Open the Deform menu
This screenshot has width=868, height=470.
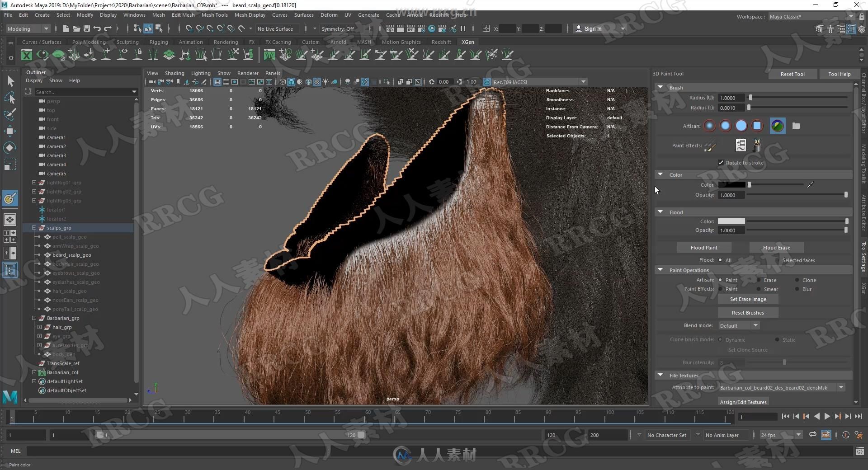pos(329,15)
